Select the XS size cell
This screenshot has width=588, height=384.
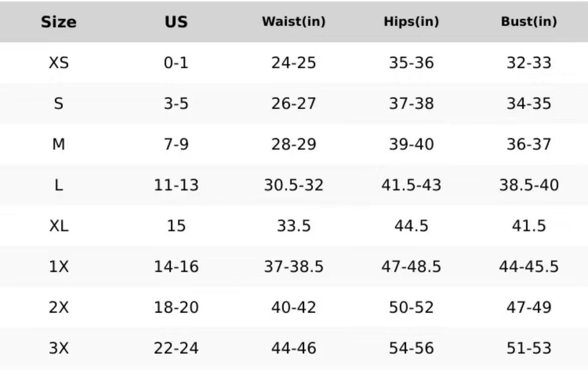[59, 63]
